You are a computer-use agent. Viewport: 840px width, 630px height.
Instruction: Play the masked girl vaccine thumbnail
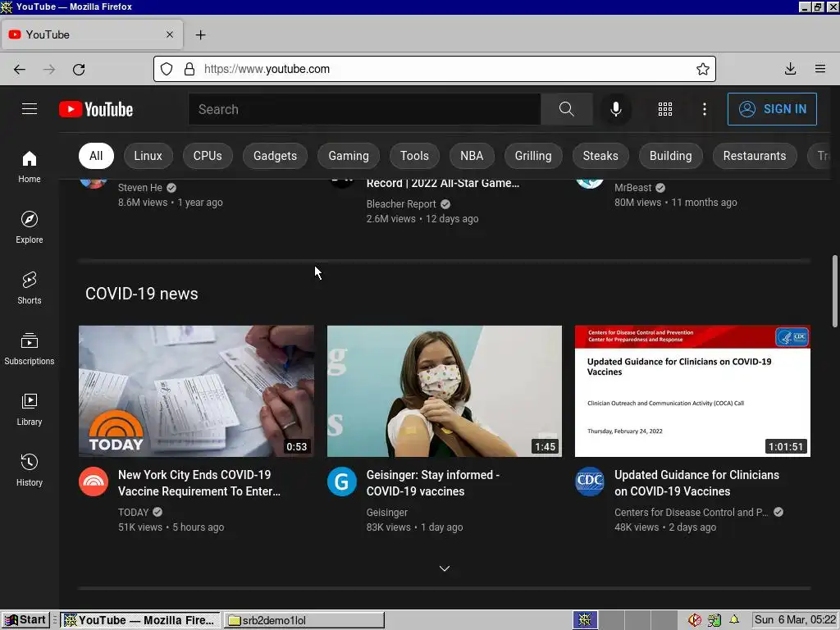tap(445, 391)
